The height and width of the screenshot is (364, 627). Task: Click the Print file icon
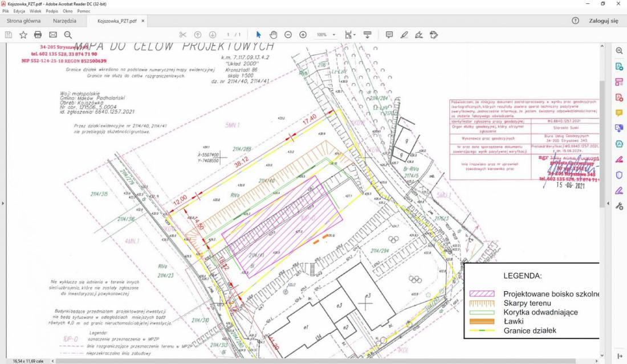click(38, 35)
